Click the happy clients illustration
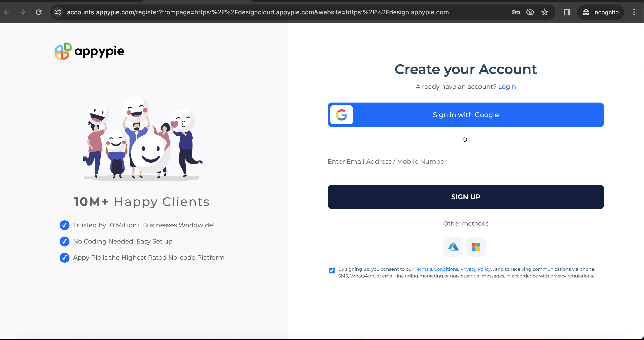This screenshot has width=644, height=340. coord(143,138)
